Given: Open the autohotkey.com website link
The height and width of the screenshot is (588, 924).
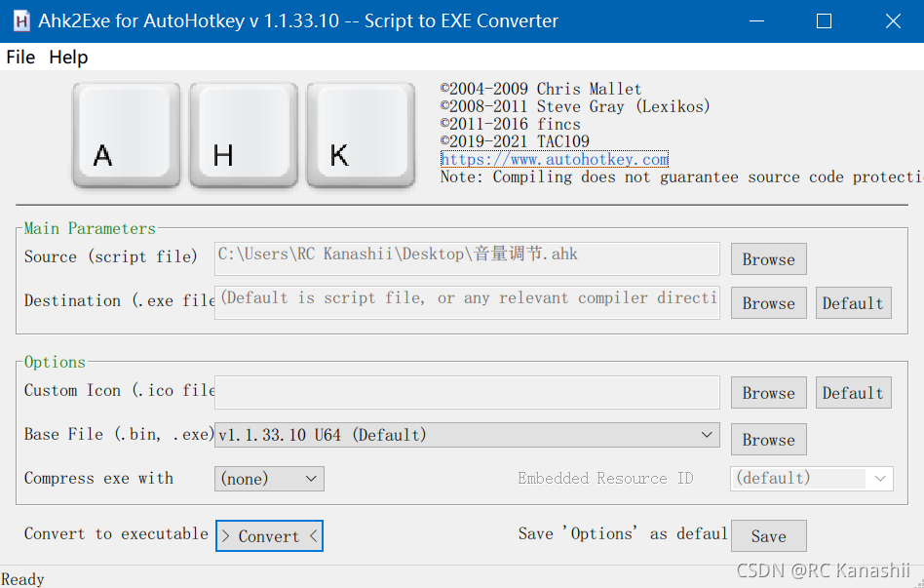Looking at the screenshot, I should click(x=555, y=159).
